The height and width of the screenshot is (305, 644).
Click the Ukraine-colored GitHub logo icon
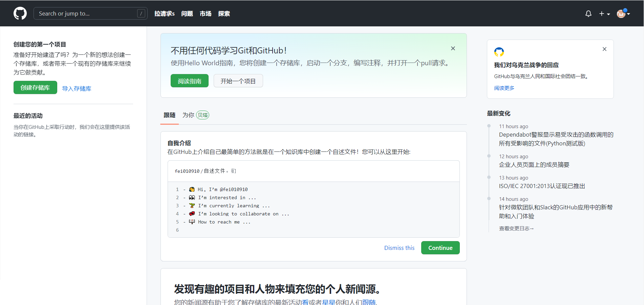click(x=499, y=52)
